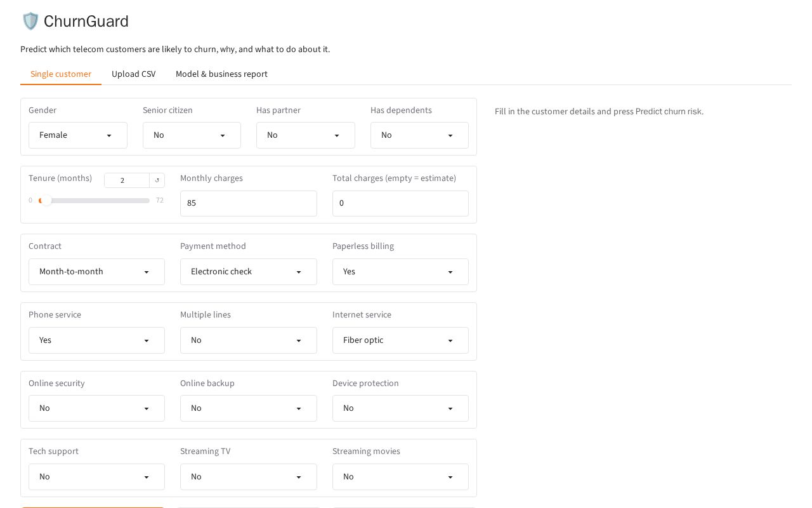
Task: Click the Tenure number box showing 2
Action: tap(127, 180)
